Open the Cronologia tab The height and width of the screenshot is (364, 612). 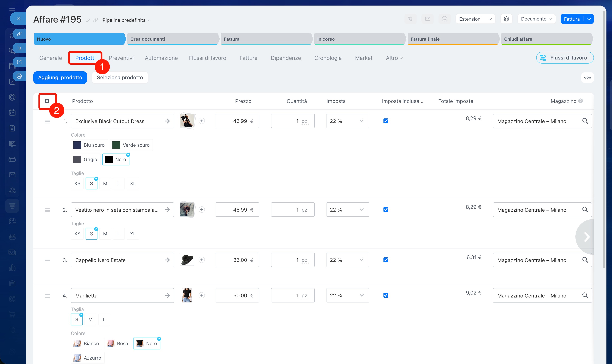[x=328, y=58]
